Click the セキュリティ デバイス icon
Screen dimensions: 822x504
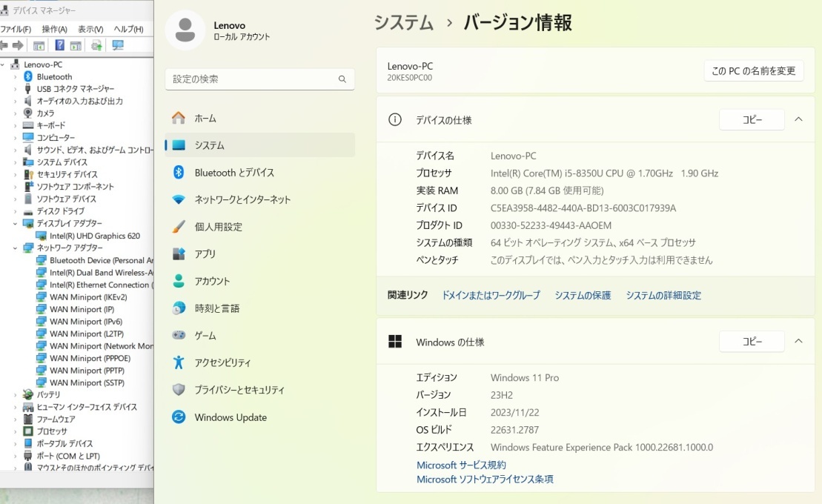[x=28, y=174]
